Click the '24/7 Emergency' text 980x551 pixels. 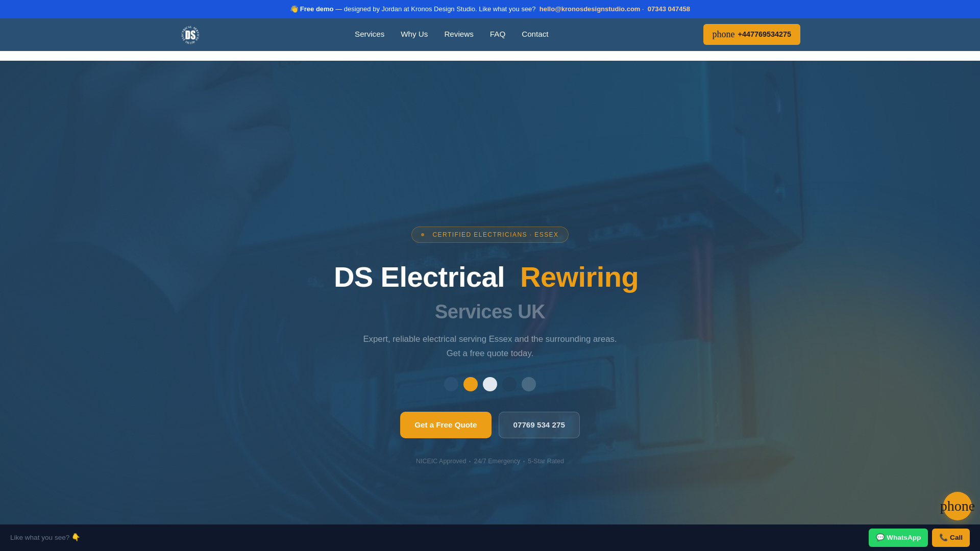[x=497, y=461]
